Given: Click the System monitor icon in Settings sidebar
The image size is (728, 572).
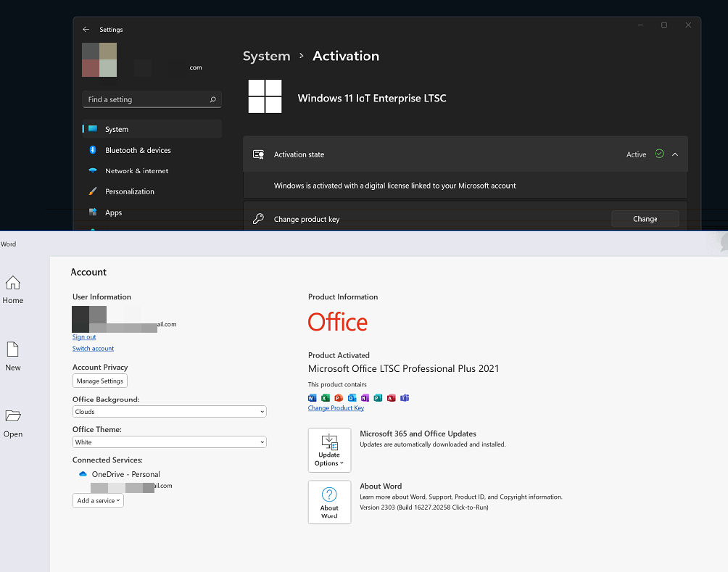Looking at the screenshot, I should pyautogui.click(x=93, y=128).
